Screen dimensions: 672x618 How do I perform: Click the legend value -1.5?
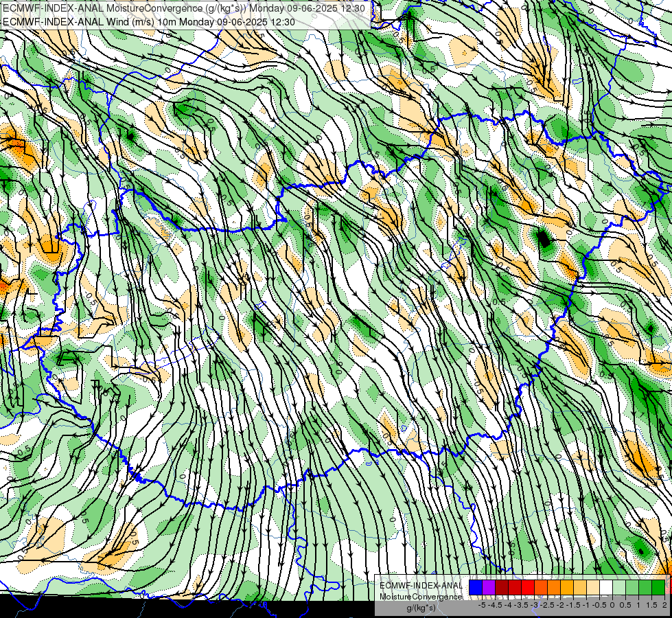pos(573,605)
